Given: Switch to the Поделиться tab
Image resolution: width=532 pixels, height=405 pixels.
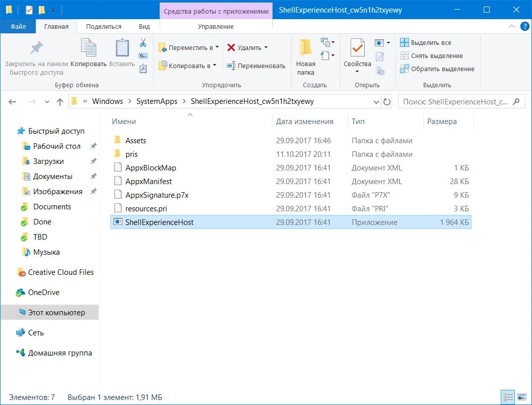Looking at the screenshot, I should 103,27.
